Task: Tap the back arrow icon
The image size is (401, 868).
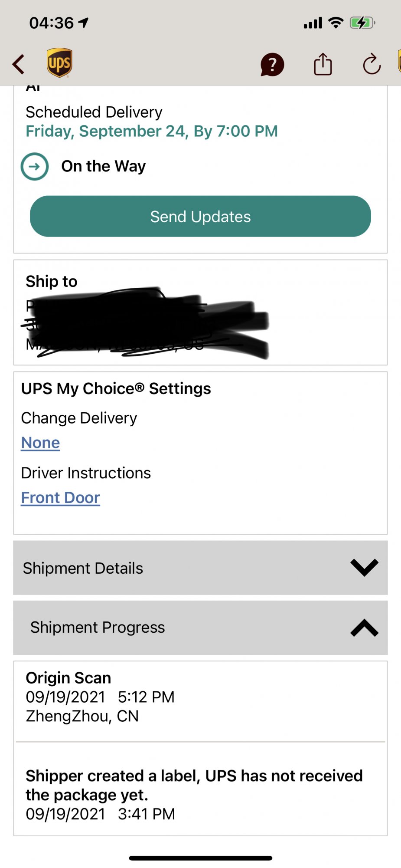Action: coord(19,64)
